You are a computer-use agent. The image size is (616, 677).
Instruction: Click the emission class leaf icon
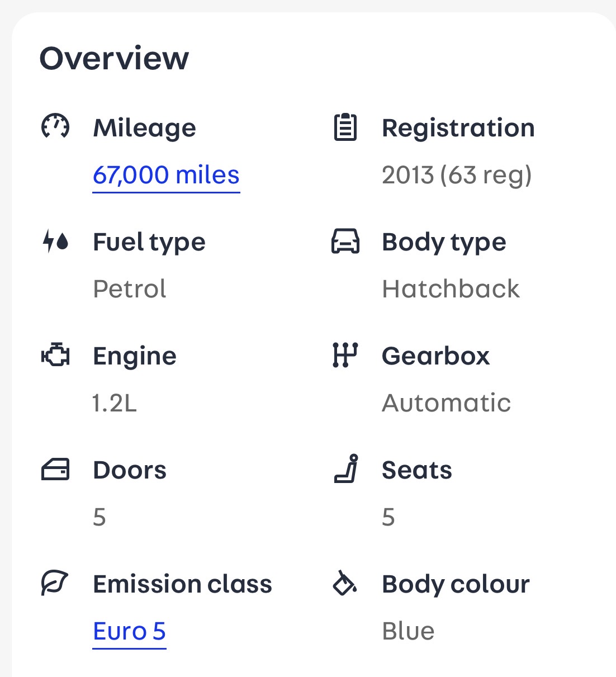coord(55,583)
